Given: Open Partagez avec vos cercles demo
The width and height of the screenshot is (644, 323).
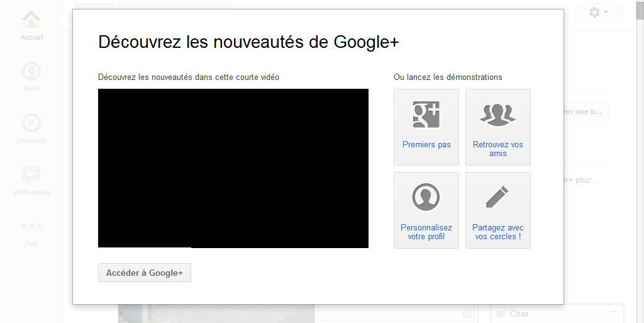Looking at the screenshot, I should coord(498,210).
